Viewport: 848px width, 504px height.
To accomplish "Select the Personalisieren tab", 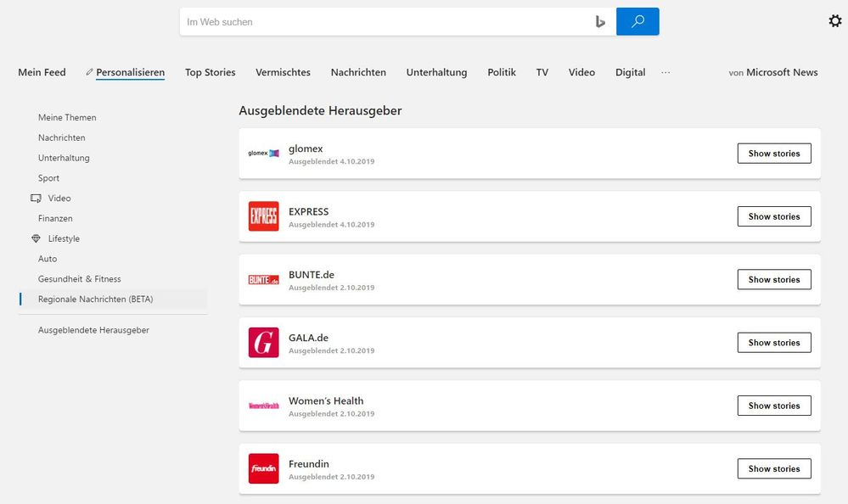I will point(131,72).
